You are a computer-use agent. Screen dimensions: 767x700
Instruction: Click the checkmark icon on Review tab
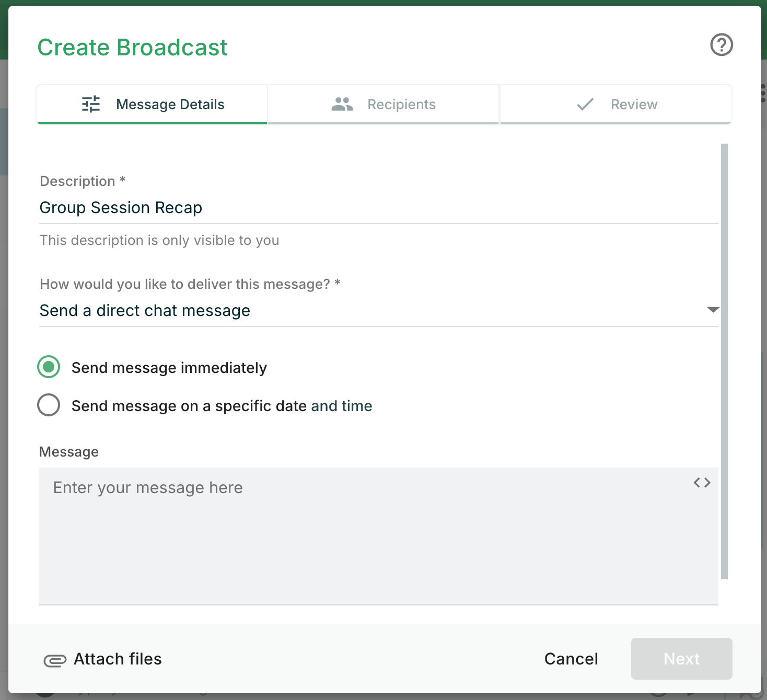pyautogui.click(x=585, y=104)
